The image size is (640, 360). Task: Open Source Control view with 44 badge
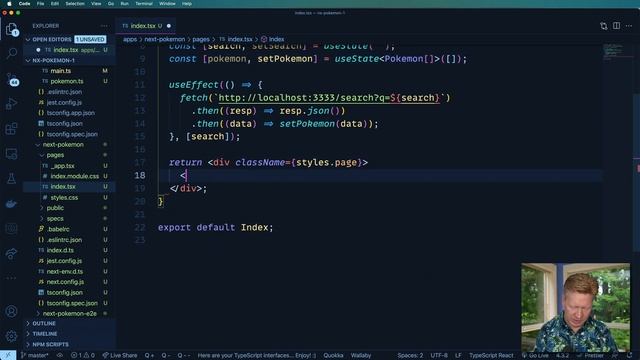[11, 79]
